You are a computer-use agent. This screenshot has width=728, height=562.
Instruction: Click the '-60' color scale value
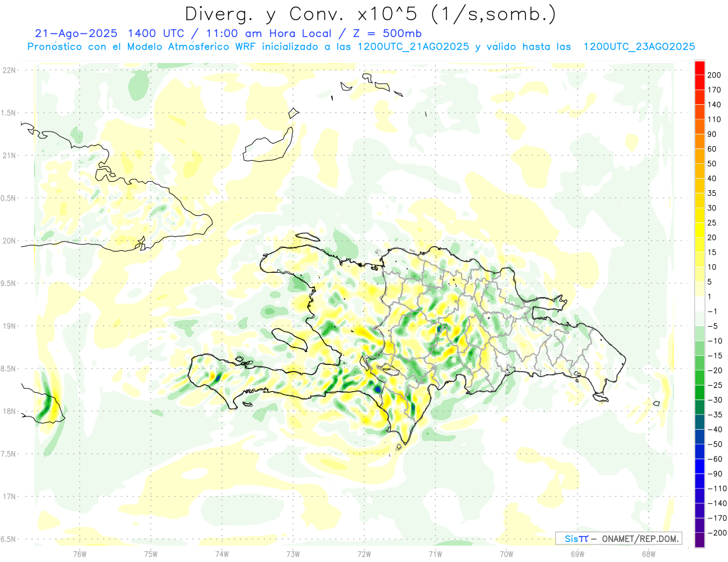click(714, 459)
